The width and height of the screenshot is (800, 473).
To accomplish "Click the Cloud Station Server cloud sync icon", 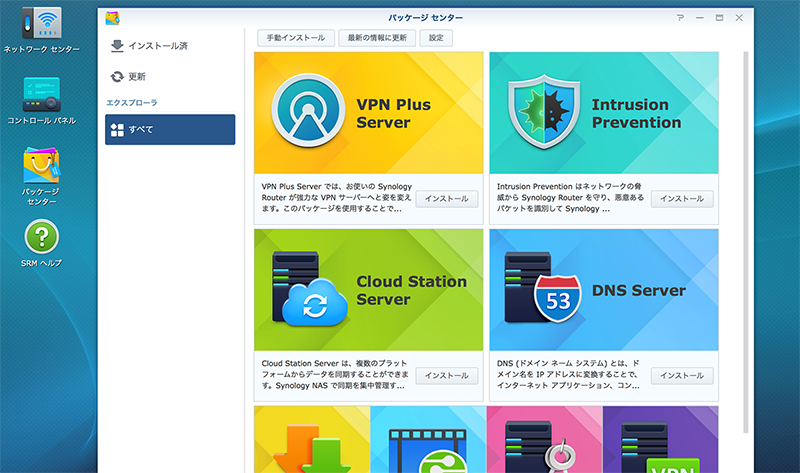I will 309,289.
